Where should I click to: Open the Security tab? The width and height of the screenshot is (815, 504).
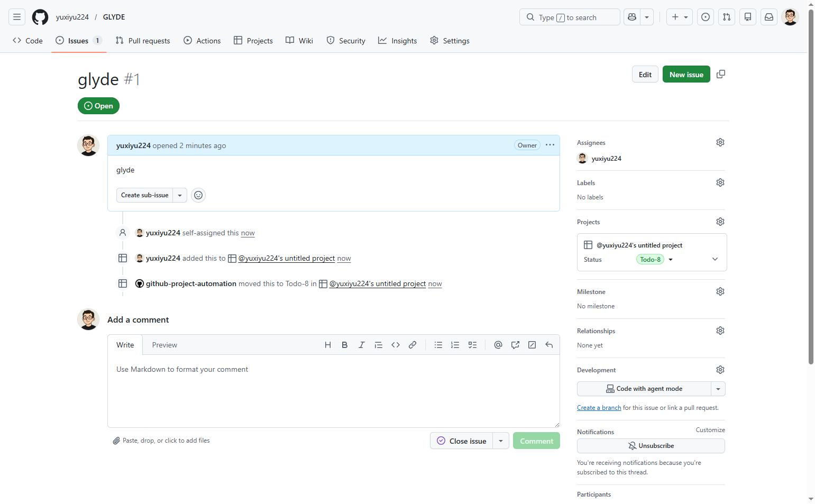point(346,41)
